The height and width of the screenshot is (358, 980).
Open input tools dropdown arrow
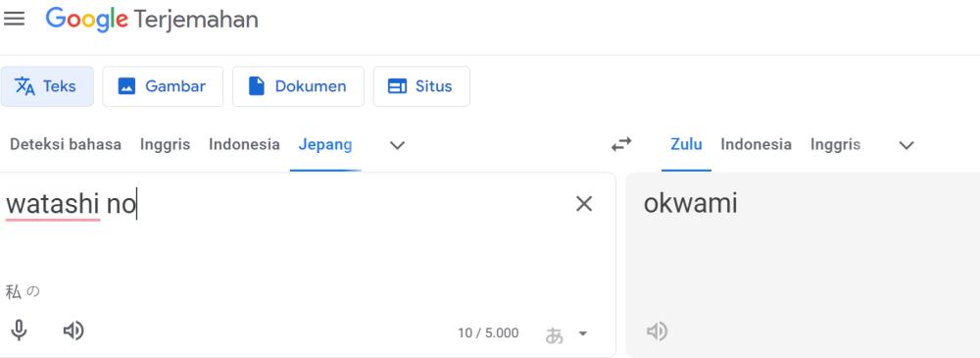click(582, 333)
